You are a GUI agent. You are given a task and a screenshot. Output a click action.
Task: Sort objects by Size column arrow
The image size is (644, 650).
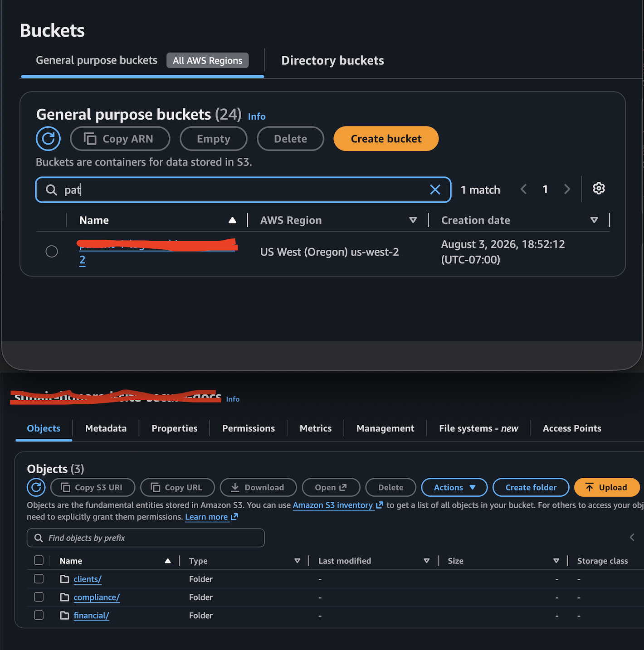[x=556, y=561]
